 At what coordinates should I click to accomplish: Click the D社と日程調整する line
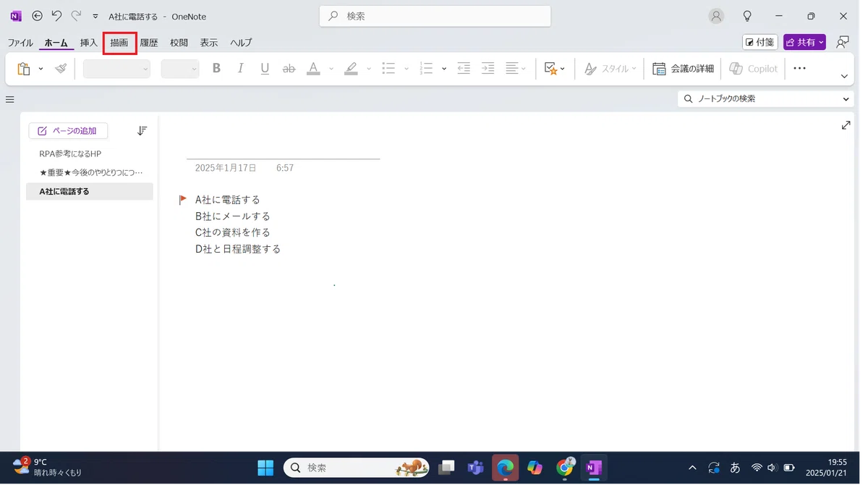pos(238,249)
